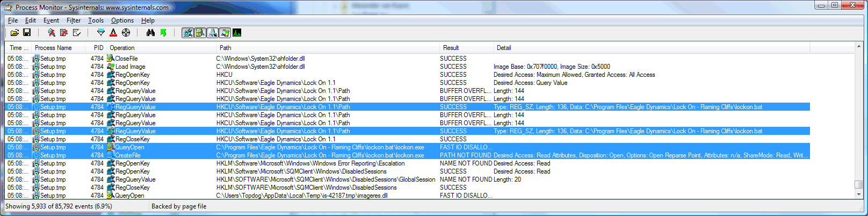This screenshot has width=868, height=216.
Task: Click the Path column header
Action: pos(328,48)
